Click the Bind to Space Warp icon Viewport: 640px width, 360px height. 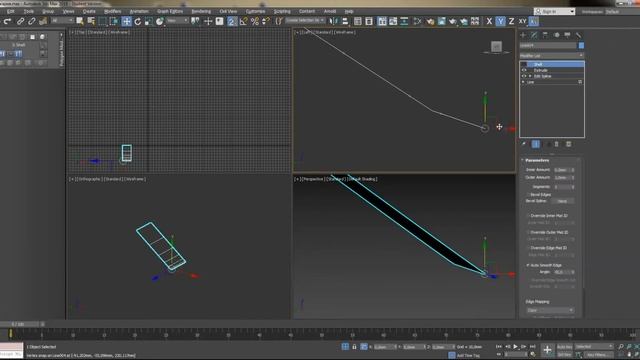42,21
